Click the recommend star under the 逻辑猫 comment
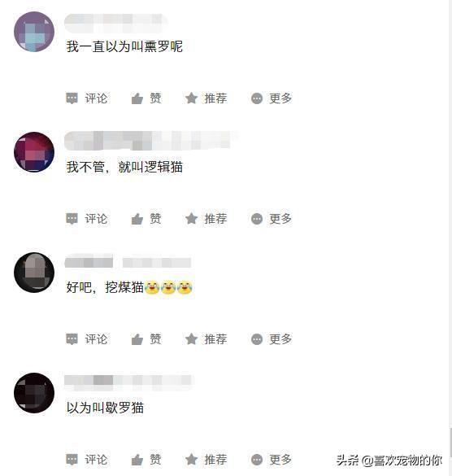 click(x=191, y=219)
